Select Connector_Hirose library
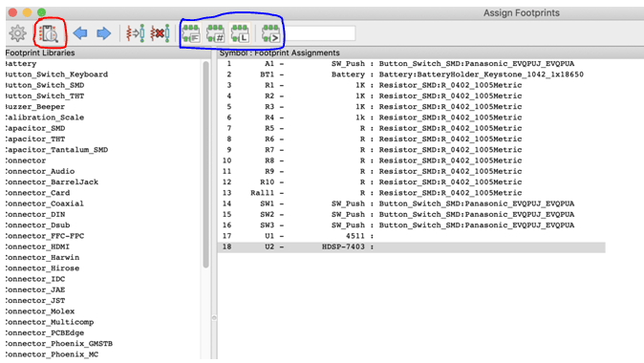 43,268
